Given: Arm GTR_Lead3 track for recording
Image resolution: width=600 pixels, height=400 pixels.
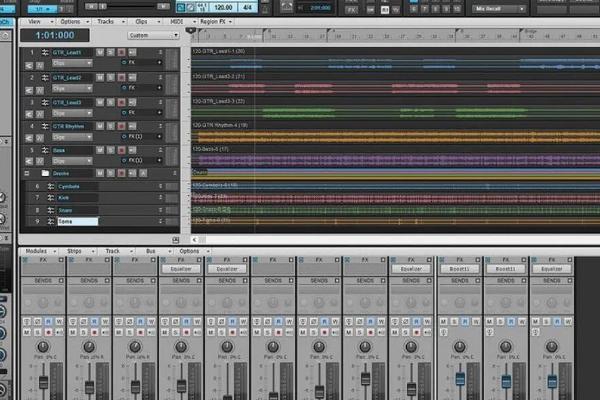Looking at the screenshot, I should coord(121,102).
